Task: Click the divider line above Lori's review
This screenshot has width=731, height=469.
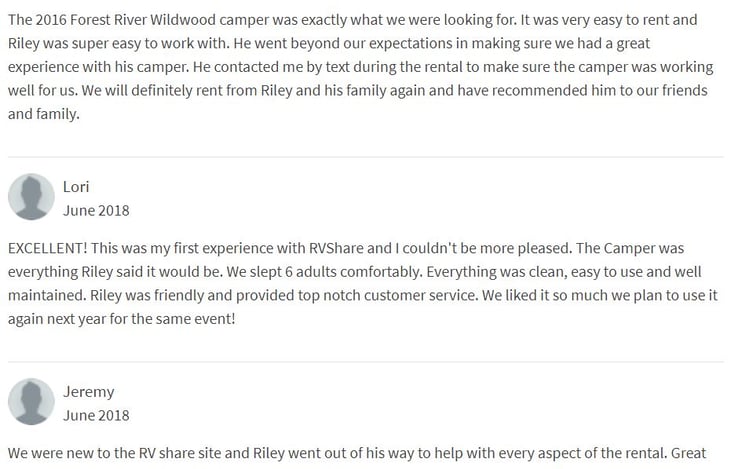Action: pos(365,157)
